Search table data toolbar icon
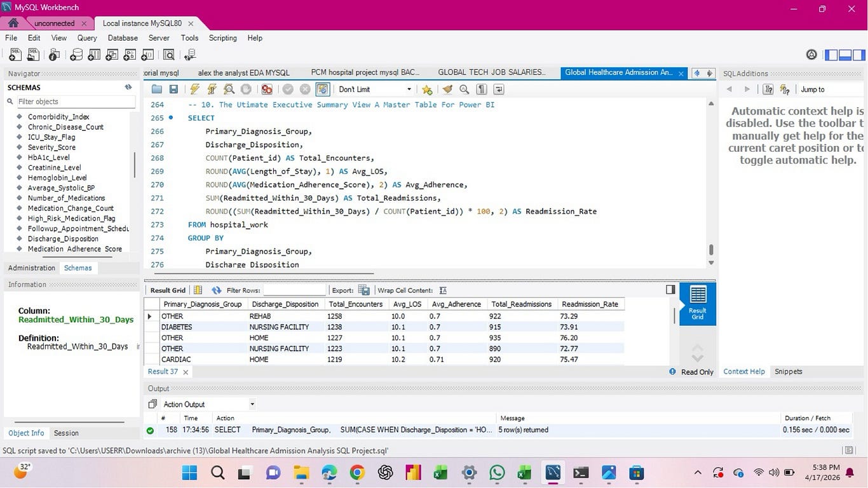This screenshot has height=488, width=868. [x=169, y=55]
